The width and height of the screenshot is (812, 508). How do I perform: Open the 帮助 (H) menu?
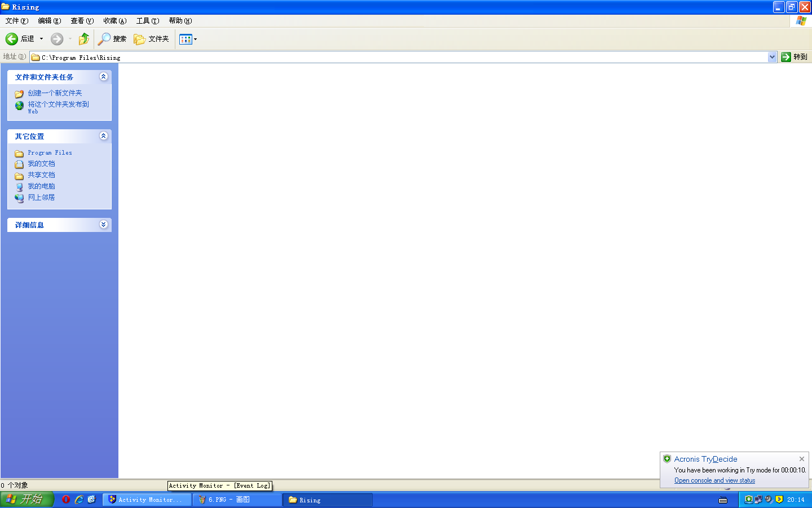[x=180, y=21]
